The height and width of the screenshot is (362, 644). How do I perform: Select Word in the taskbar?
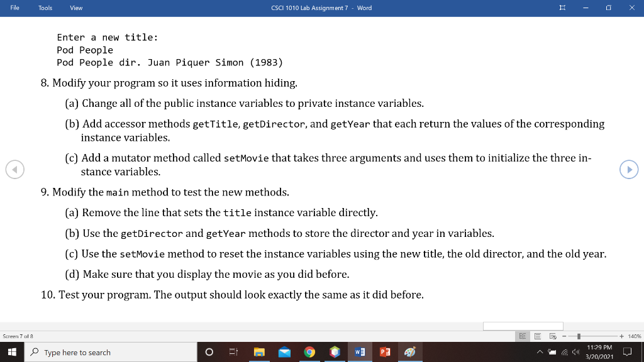coord(359,352)
